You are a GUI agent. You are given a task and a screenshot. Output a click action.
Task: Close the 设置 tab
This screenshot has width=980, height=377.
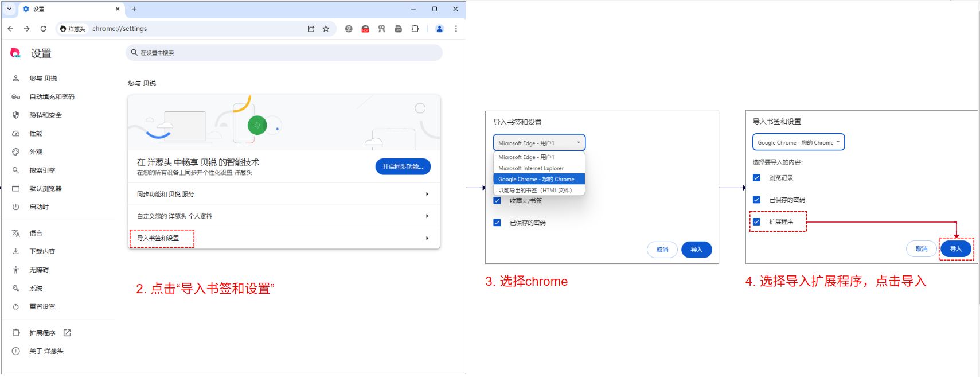[x=118, y=9]
